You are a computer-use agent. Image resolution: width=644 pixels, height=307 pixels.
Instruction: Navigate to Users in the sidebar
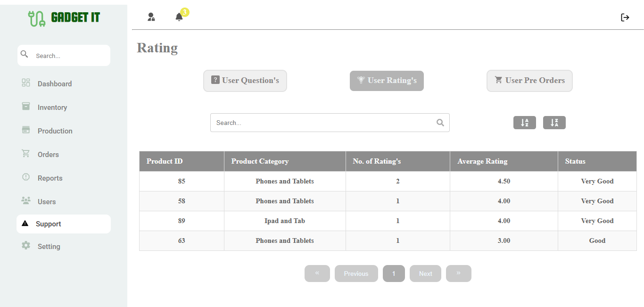47,202
